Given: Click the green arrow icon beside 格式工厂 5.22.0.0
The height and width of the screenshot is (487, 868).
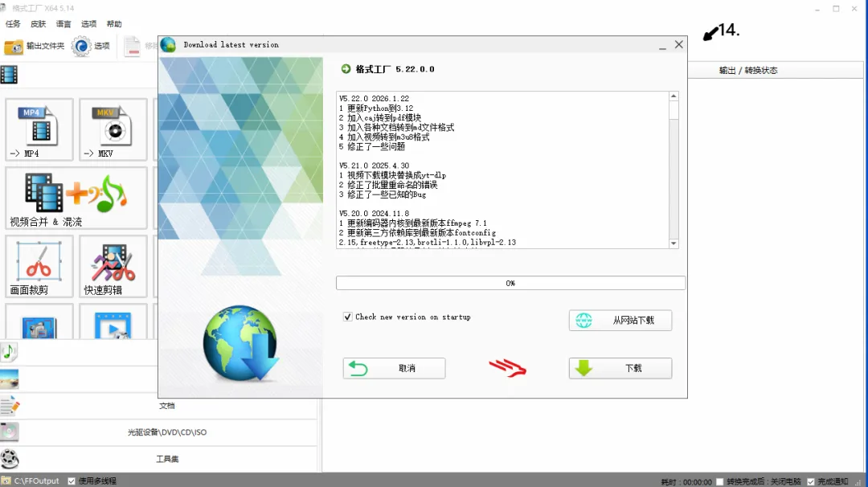Looking at the screenshot, I should coord(346,68).
